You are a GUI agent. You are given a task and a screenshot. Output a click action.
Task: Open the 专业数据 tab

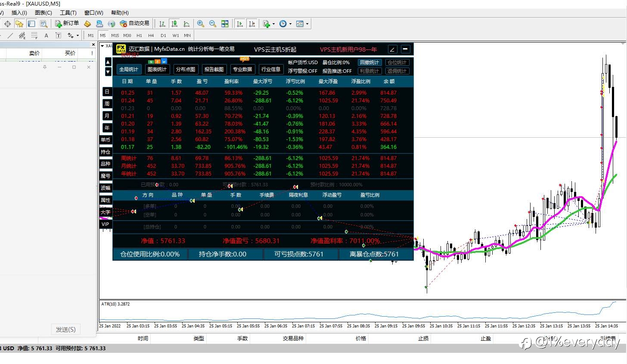point(242,69)
